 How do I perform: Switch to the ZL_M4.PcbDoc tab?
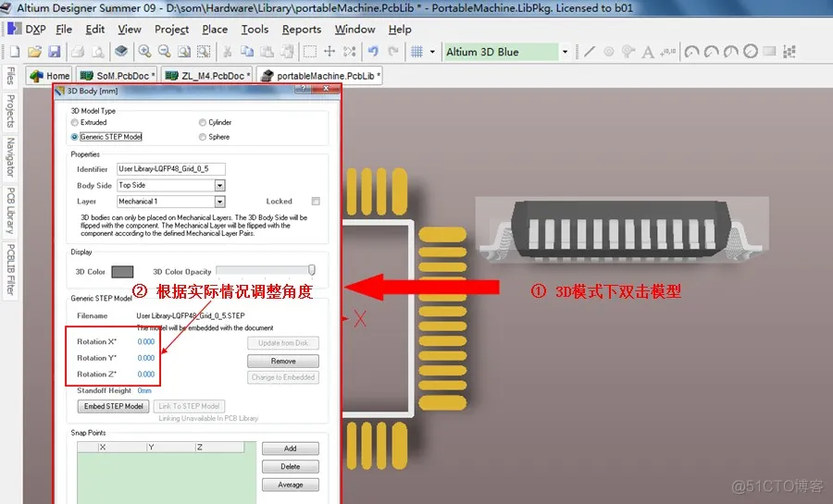click(207, 76)
